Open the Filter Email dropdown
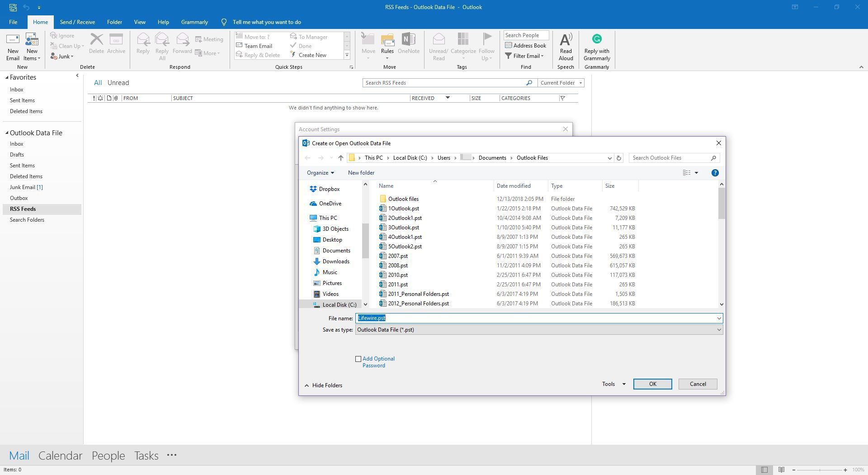Screen dimensions: 868x475 coord(524,56)
